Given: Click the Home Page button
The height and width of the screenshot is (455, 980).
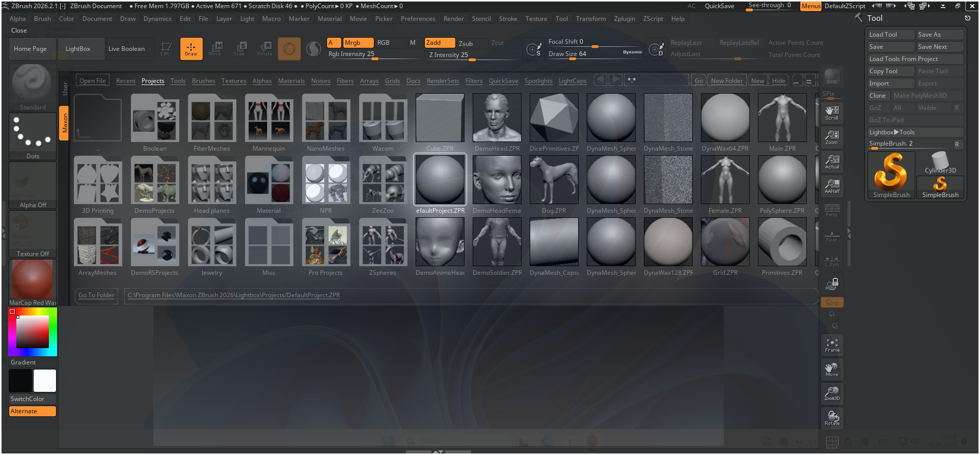Looking at the screenshot, I should pos(33,49).
